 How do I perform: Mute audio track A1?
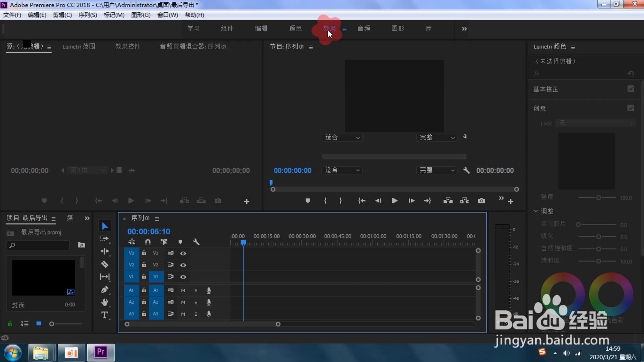pyautogui.click(x=183, y=290)
